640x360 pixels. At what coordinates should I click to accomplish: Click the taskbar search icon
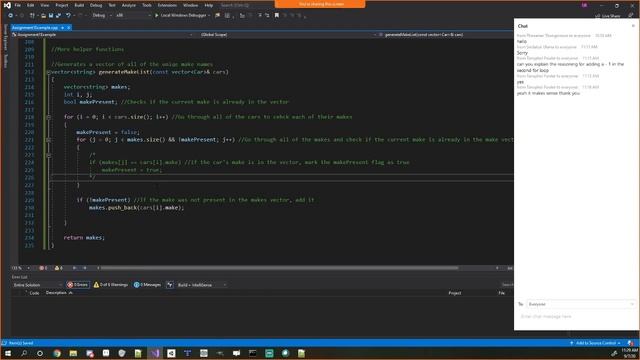(24, 353)
